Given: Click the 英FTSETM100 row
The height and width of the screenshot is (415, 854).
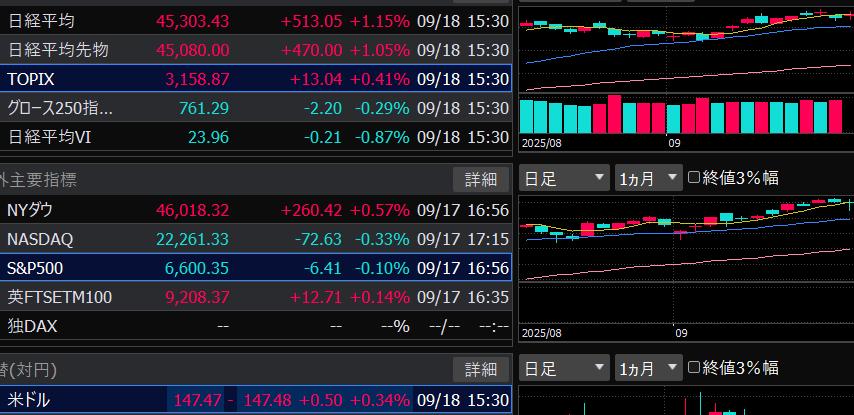Looking at the screenshot, I should [x=255, y=297].
